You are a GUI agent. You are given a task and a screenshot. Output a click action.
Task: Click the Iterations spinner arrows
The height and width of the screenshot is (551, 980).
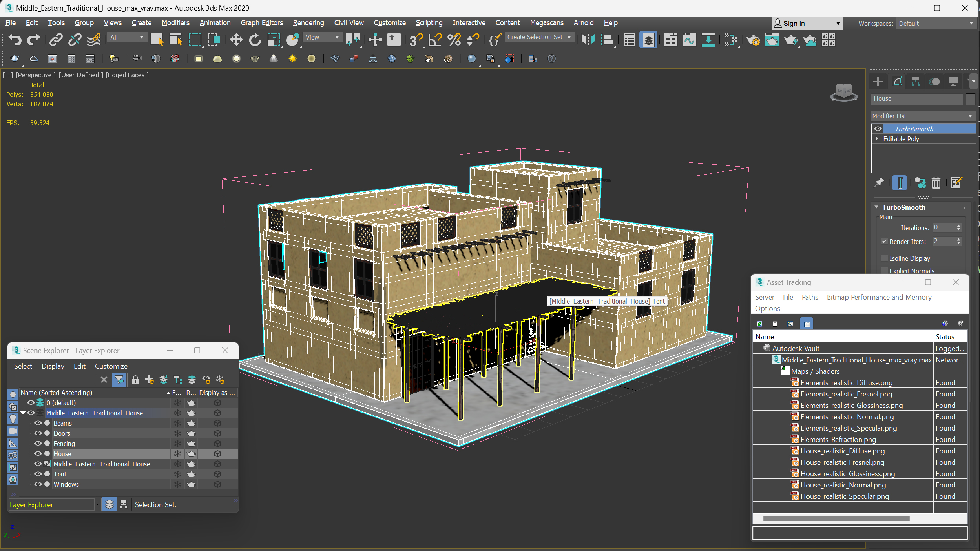(958, 228)
